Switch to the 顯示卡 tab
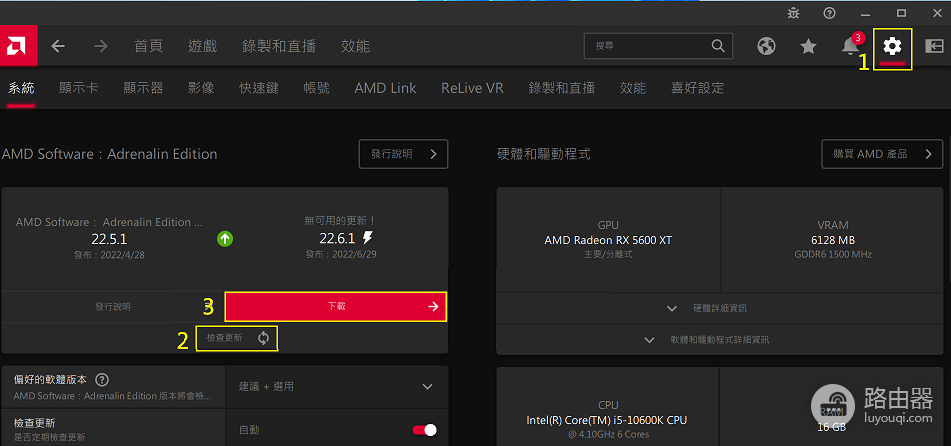The height and width of the screenshot is (446, 951). tap(78, 88)
